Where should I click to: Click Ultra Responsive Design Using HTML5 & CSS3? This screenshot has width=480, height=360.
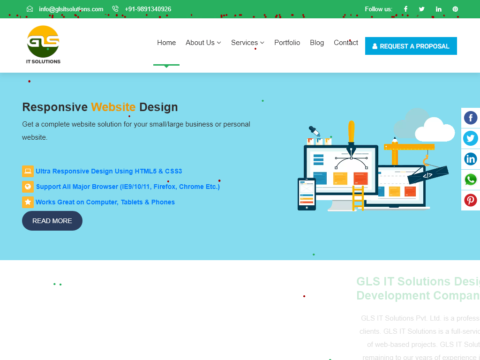[109, 171]
